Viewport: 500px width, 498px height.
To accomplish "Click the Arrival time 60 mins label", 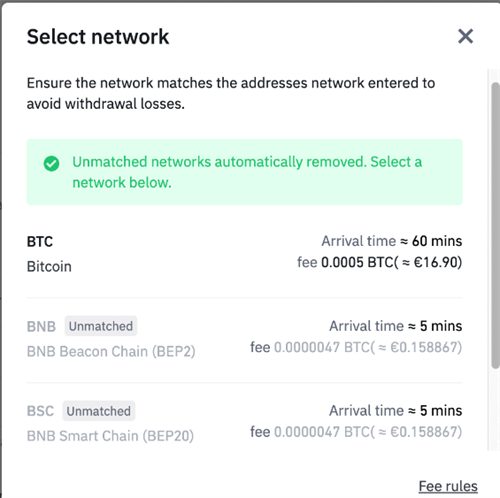I will pyautogui.click(x=392, y=241).
